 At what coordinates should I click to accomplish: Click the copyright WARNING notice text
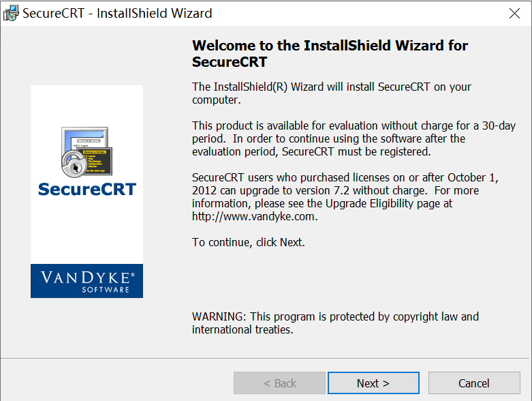point(335,323)
